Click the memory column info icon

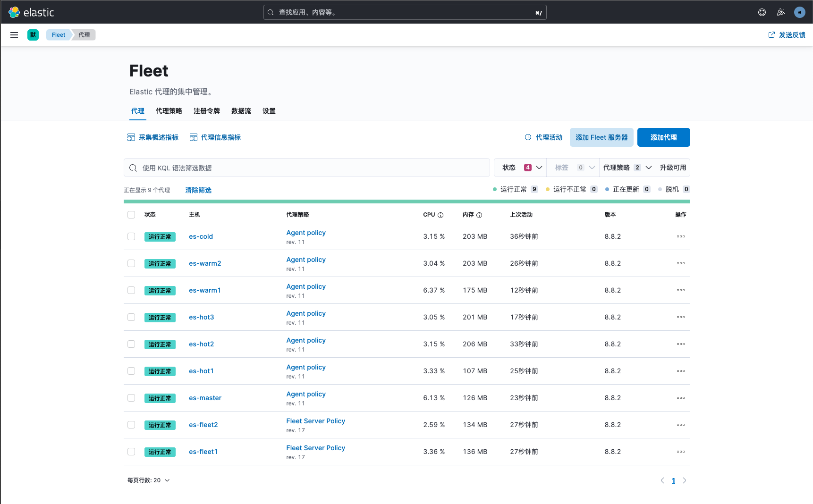click(x=479, y=215)
